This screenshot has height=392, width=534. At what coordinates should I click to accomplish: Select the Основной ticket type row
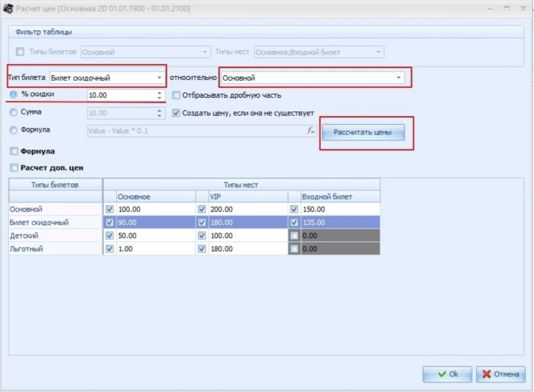[x=55, y=209]
